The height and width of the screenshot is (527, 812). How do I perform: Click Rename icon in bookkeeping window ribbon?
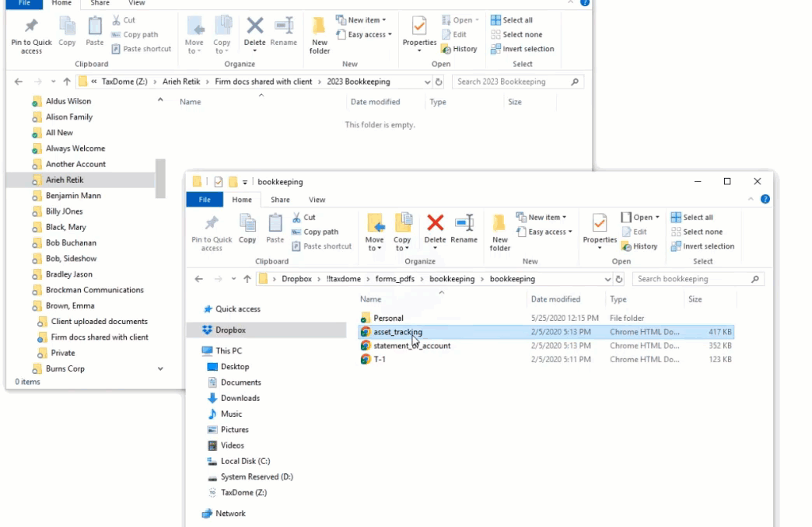[464, 229]
